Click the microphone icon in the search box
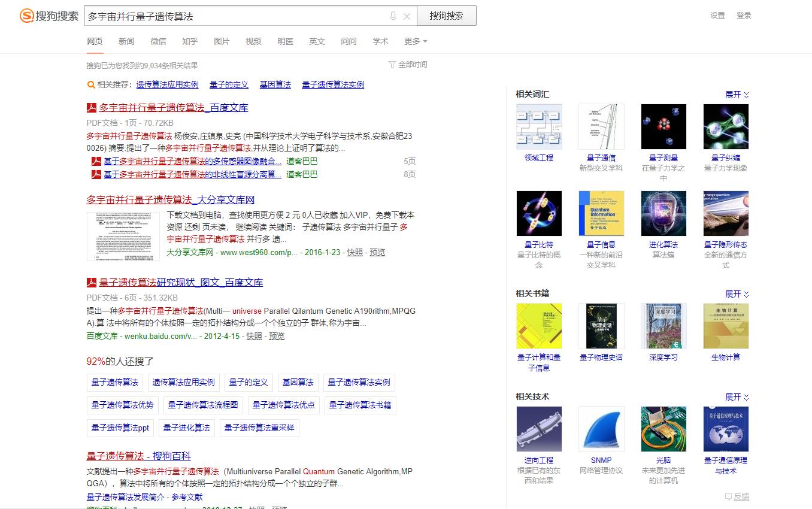This screenshot has height=509, width=812. tap(392, 16)
